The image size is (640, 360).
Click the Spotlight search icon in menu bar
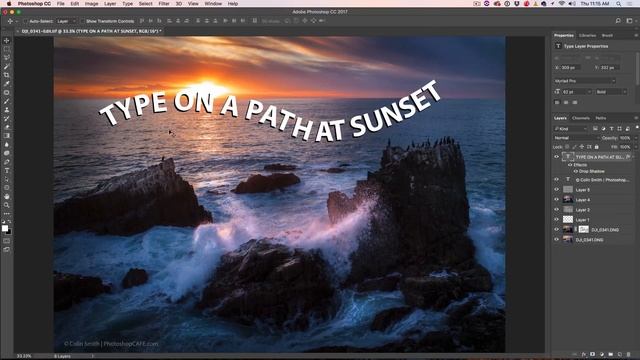(619, 3)
